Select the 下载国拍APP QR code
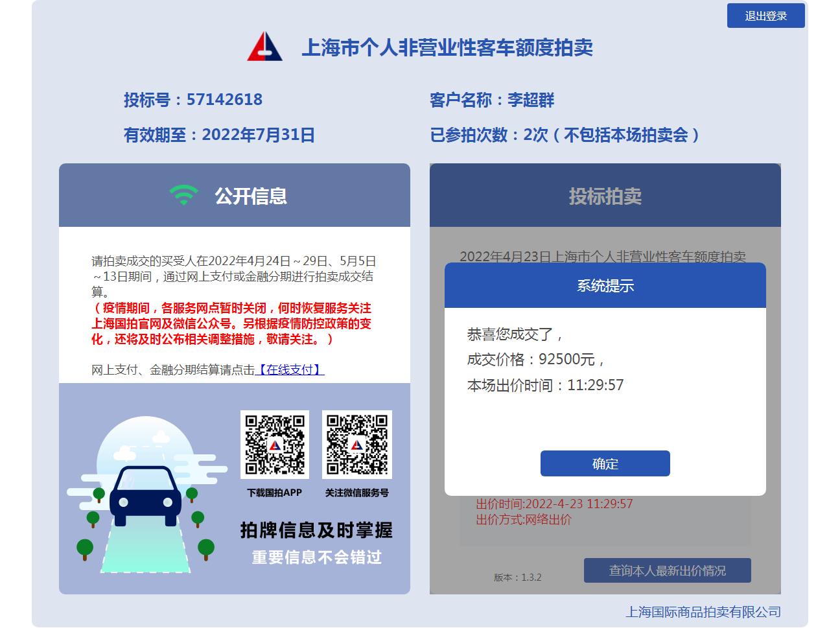The height and width of the screenshot is (630, 840). (x=275, y=444)
